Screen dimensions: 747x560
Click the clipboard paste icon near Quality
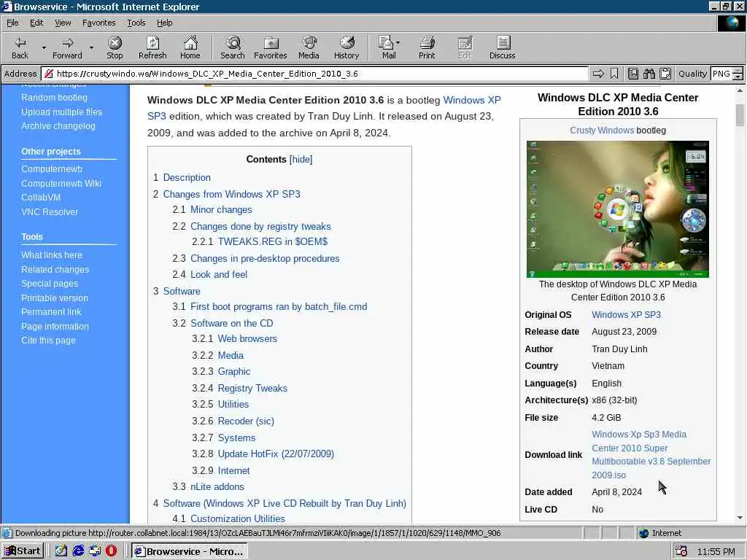(665, 74)
